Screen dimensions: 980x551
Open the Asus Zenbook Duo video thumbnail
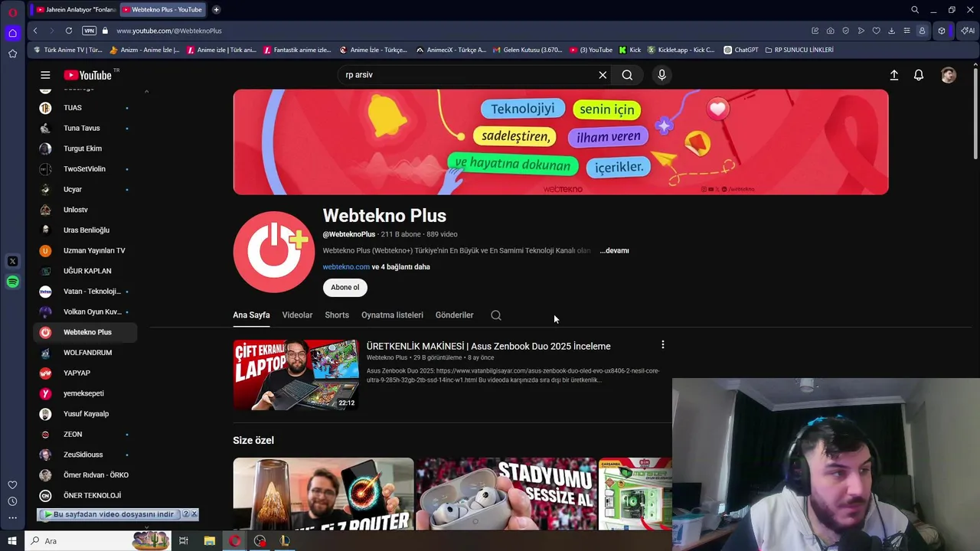296,375
